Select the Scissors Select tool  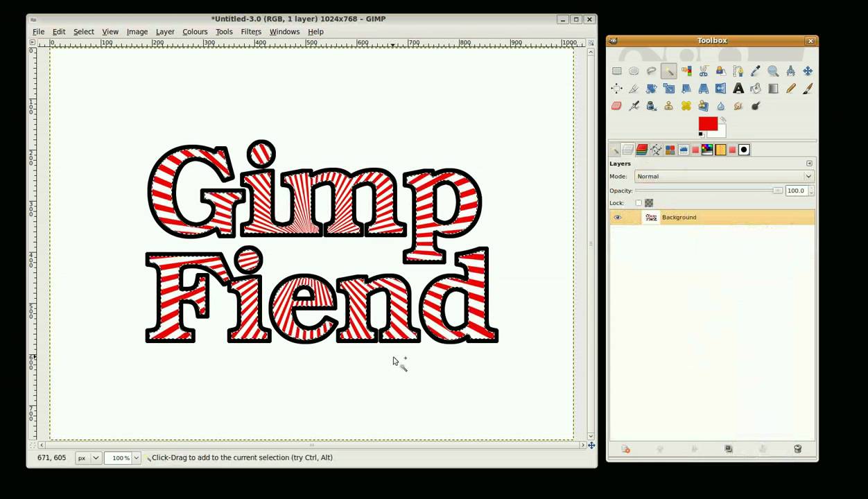[x=704, y=71]
